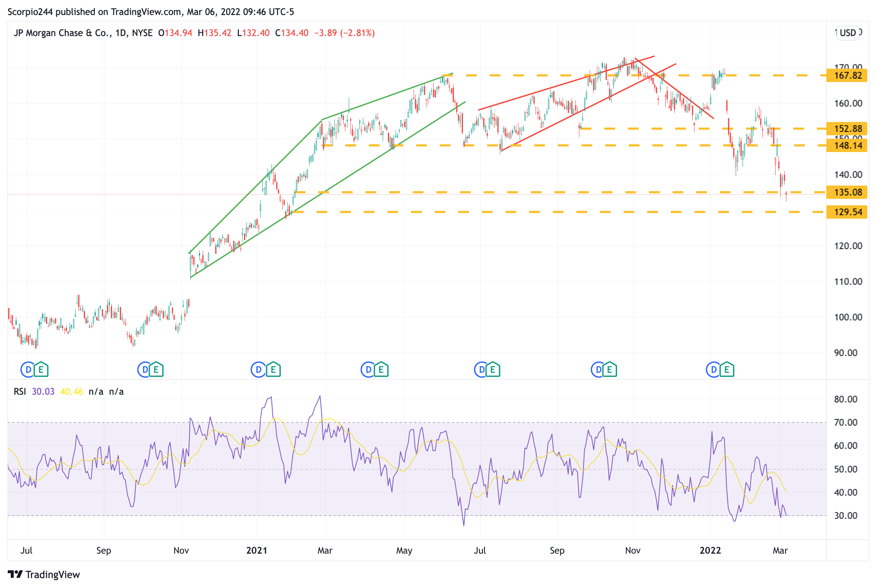Select the 129.54 price level label

(x=847, y=212)
